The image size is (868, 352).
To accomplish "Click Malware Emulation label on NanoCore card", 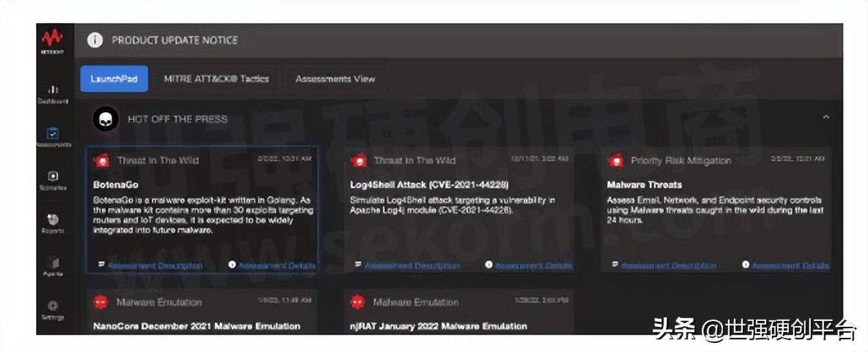I will point(159,302).
